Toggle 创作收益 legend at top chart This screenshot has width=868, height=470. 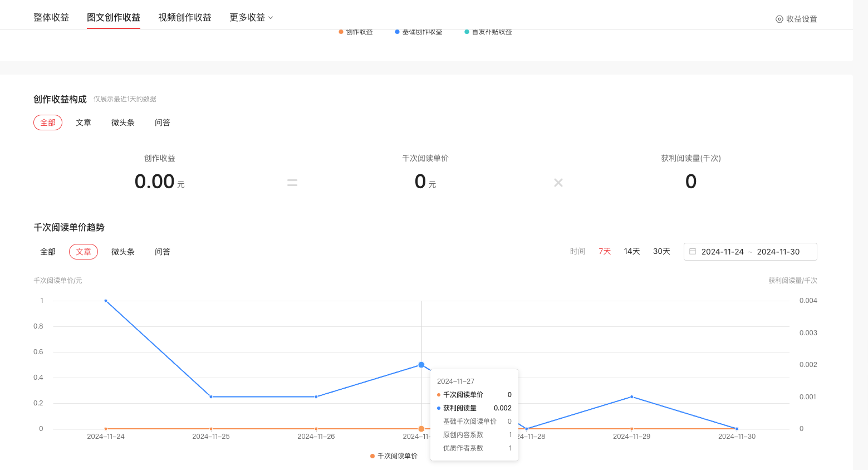pyautogui.click(x=356, y=32)
